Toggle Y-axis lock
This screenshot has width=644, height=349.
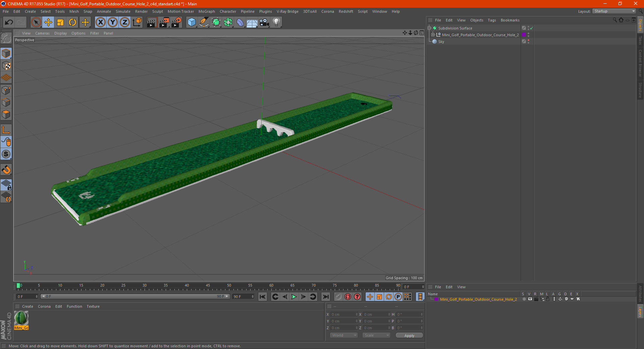(113, 22)
